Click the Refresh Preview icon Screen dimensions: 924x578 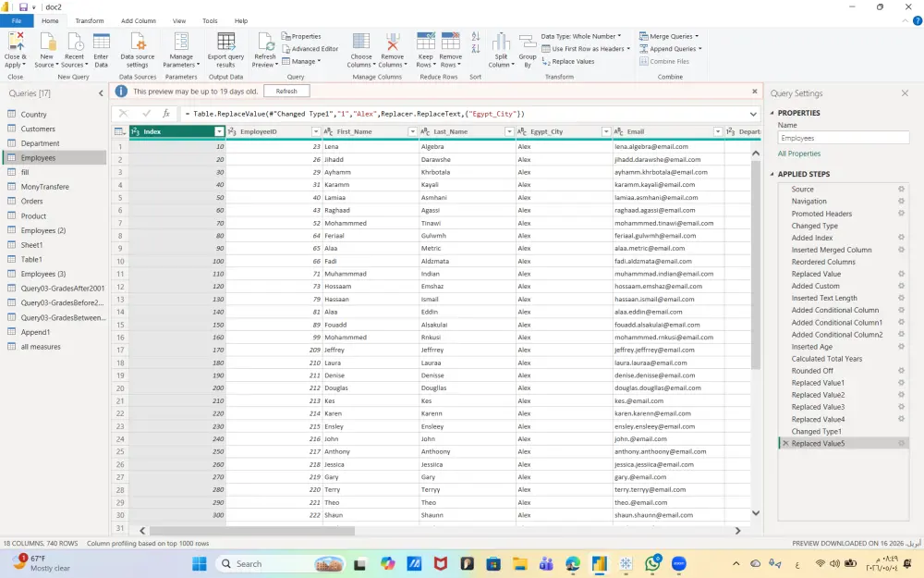(x=264, y=43)
